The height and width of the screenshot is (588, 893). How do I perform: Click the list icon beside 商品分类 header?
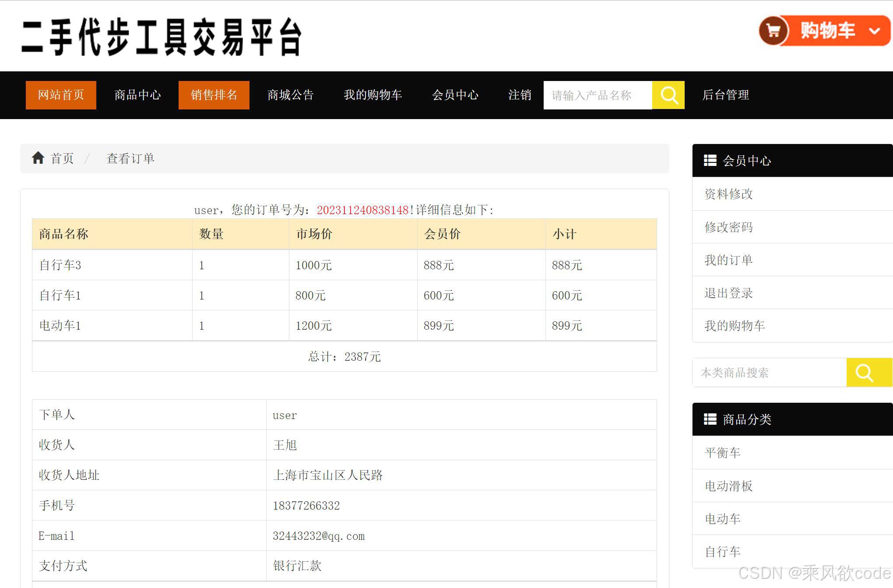[710, 419]
